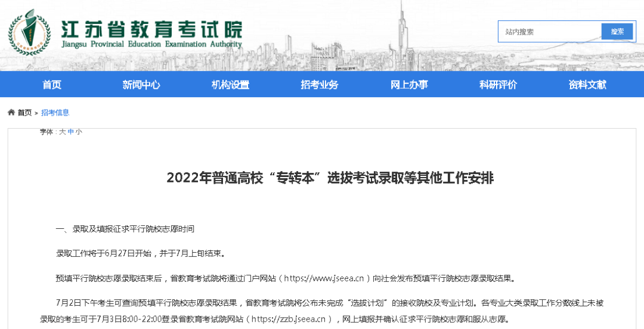Open the 首页 navigation menu item
This screenshot has width=644, height=329.
coord(52,85)
